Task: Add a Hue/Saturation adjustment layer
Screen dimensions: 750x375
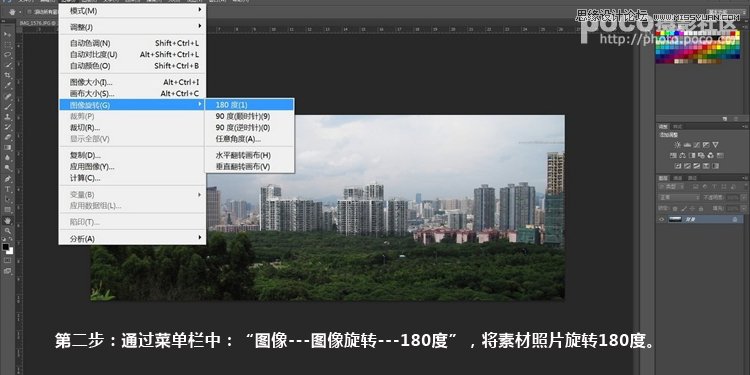Action: [x=673, y=155]
